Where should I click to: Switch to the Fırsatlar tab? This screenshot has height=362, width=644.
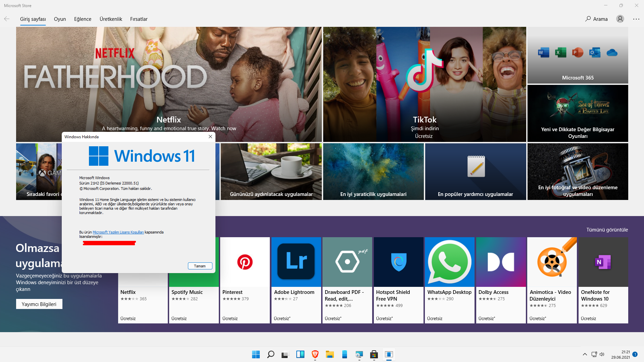[139, 19]
